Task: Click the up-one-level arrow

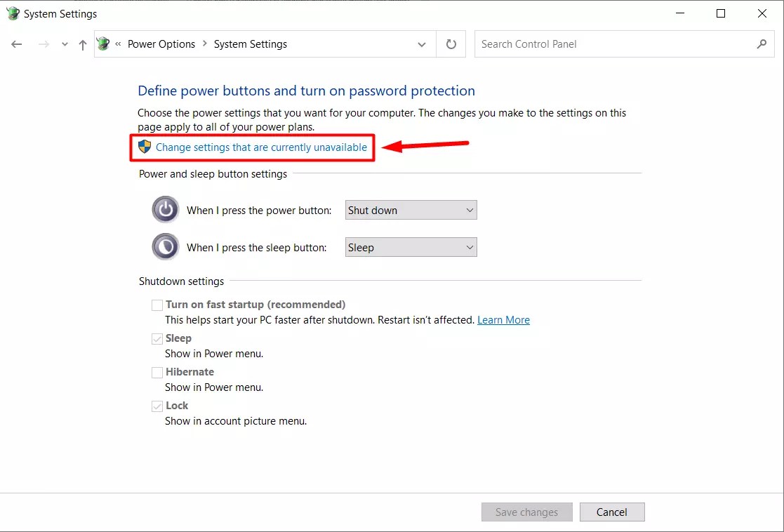Action: (82, 44)
